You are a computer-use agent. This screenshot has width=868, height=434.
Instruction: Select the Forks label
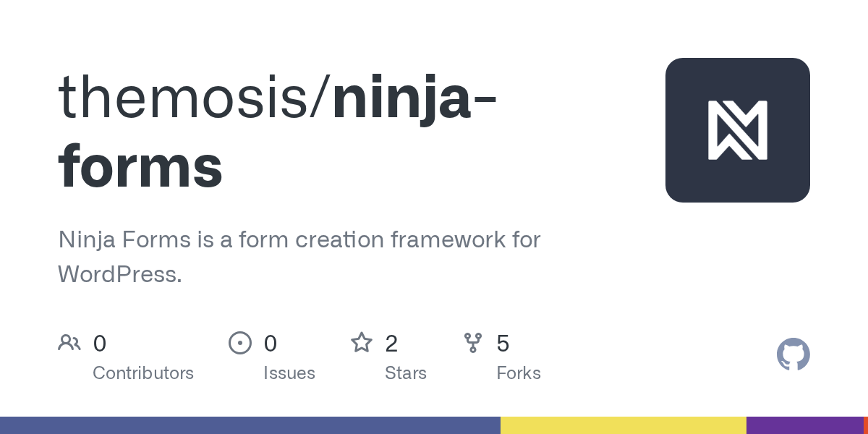point(519,373)
